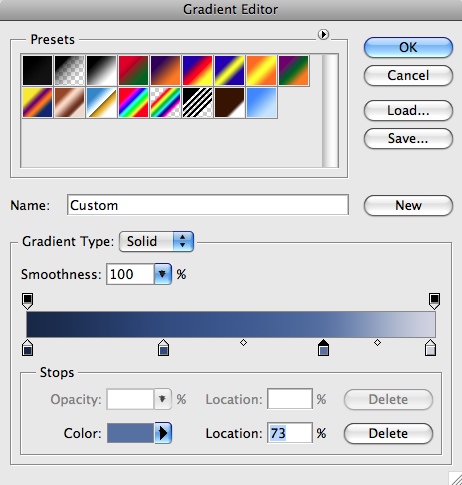
Task: Open the Color stop options arrow
Action: coord(163,433)
